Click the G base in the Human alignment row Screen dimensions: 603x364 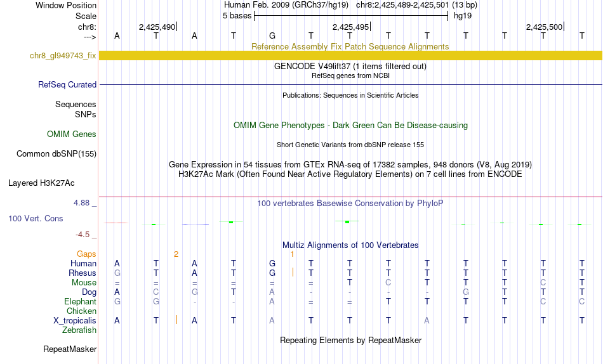pos(272,263)
